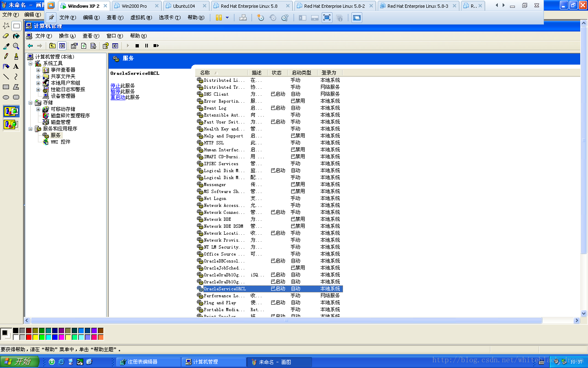Collapse the 系统工具 tree node
The image size is (588, 368).
click(30, 63)
